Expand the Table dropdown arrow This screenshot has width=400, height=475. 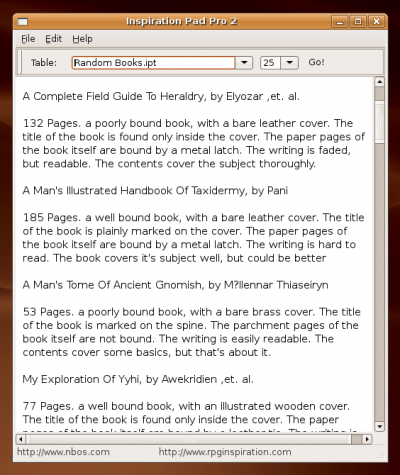(x=244, y=62)
